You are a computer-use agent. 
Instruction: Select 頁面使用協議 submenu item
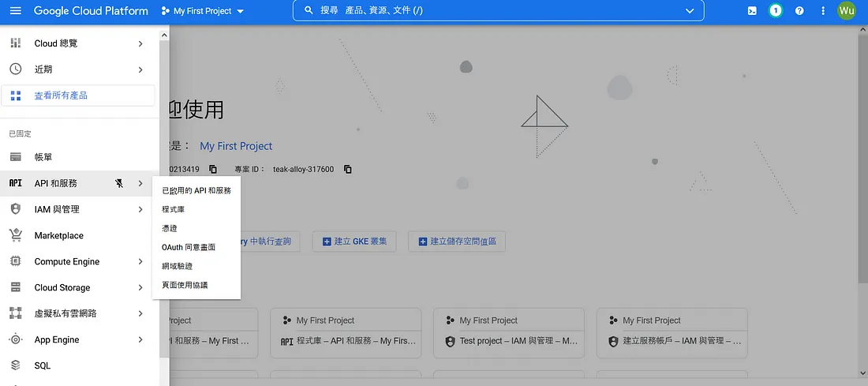click(196, 285)
